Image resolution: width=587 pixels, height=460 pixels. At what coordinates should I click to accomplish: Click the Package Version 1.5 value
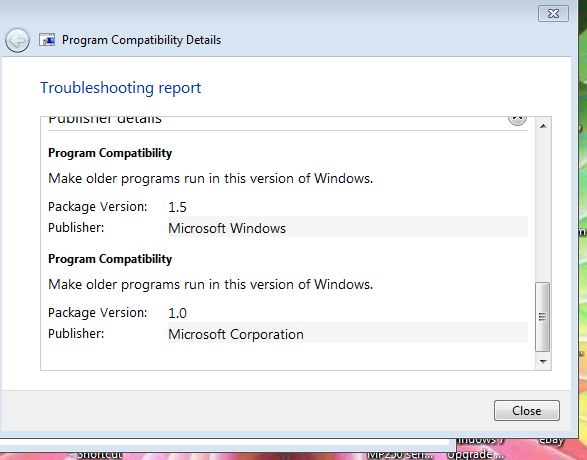(177, 207)
